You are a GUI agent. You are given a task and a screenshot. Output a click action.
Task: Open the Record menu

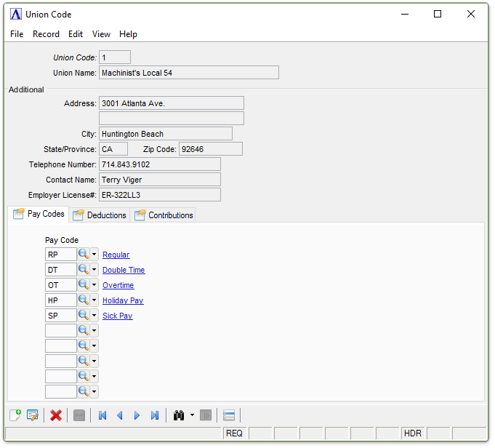pos(46,34)
